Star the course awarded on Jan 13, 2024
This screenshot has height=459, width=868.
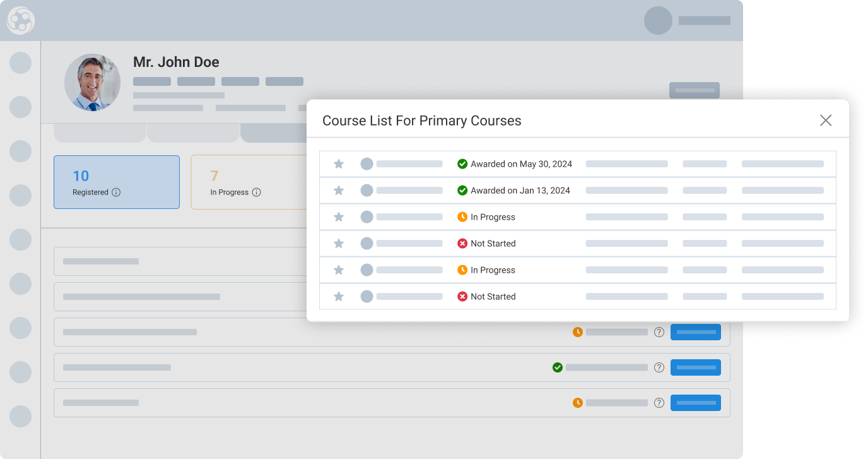click(339, 191)
